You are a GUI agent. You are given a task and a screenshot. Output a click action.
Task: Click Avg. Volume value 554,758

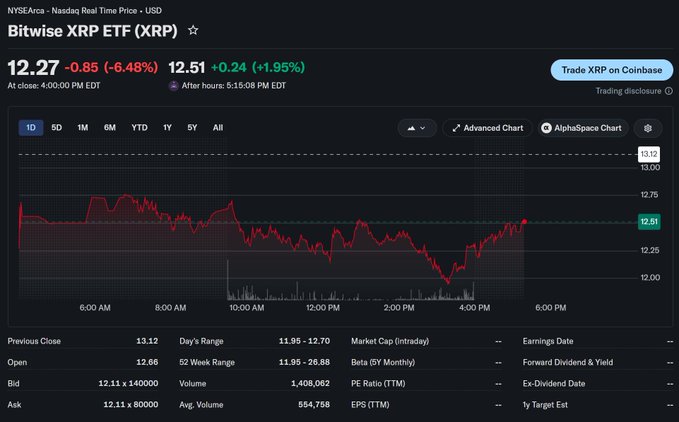[x=314, y=405]
